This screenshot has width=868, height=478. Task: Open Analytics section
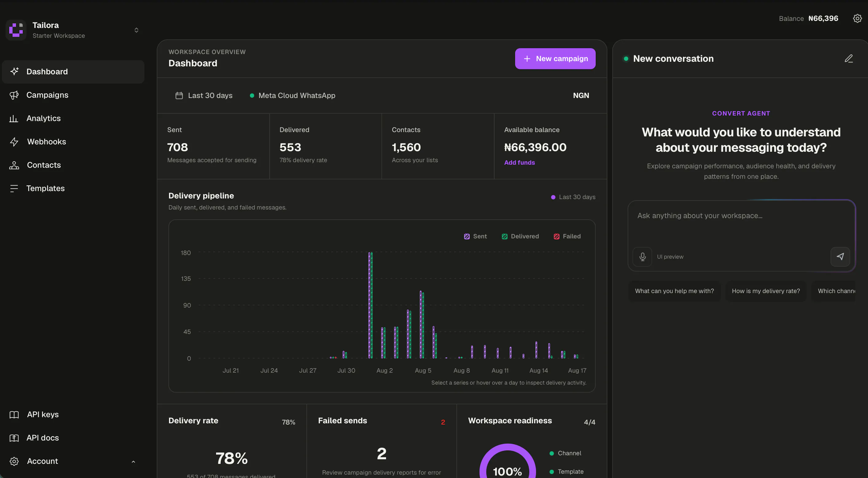click(73, 118)
